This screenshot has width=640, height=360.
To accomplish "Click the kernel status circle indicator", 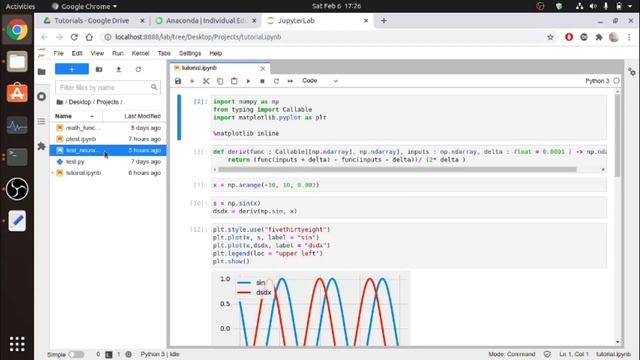I will point(616,81).
